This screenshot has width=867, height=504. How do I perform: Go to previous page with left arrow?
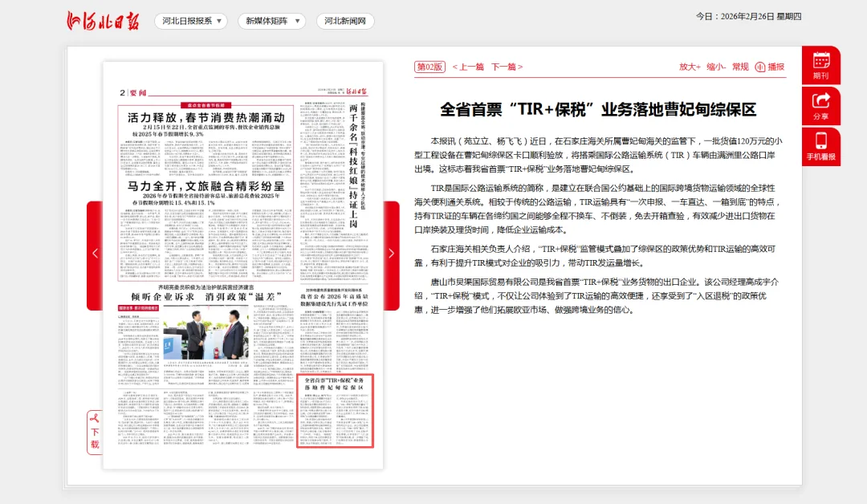(95, 254)
